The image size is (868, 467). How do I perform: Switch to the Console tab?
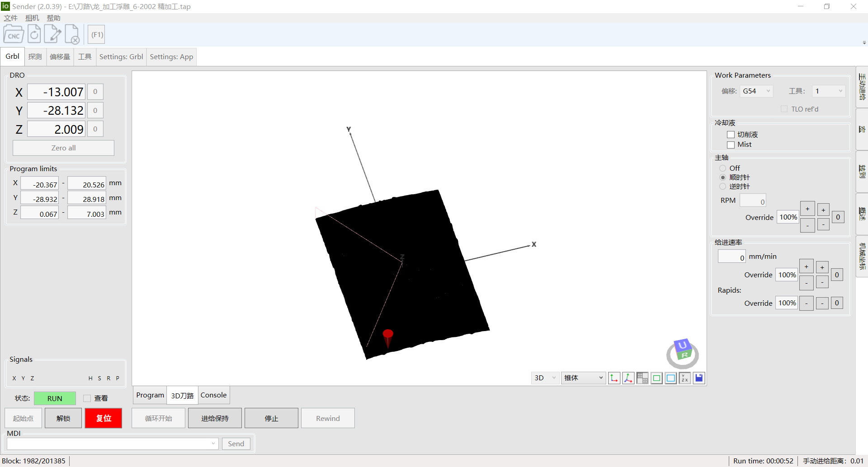[x=213, y=395]
